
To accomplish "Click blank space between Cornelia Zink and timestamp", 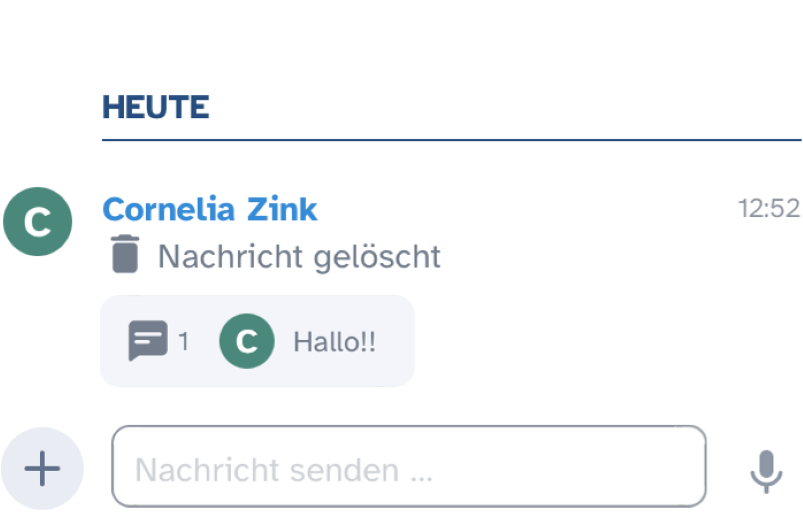I will pyautogui.click(x=520, y=209).
